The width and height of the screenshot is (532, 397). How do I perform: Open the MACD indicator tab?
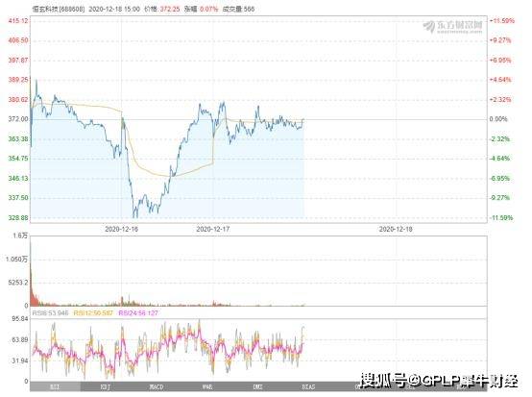click(157, 387)
